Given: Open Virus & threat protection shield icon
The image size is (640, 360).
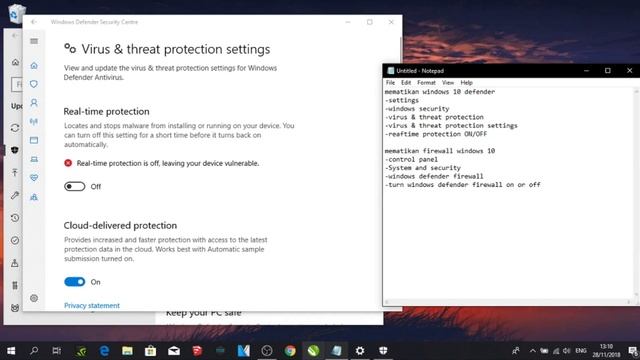Looking at the screenshot, I should point(34,84).
